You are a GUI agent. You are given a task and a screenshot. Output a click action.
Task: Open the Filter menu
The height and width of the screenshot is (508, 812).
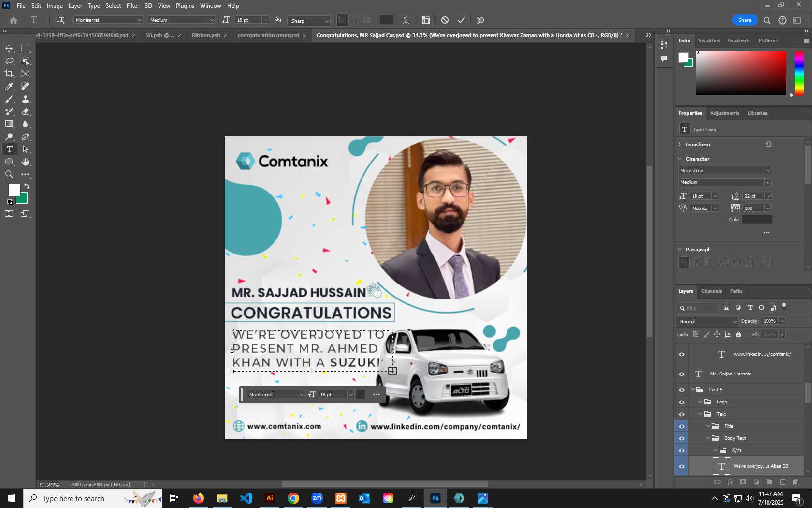pos(133,6)
